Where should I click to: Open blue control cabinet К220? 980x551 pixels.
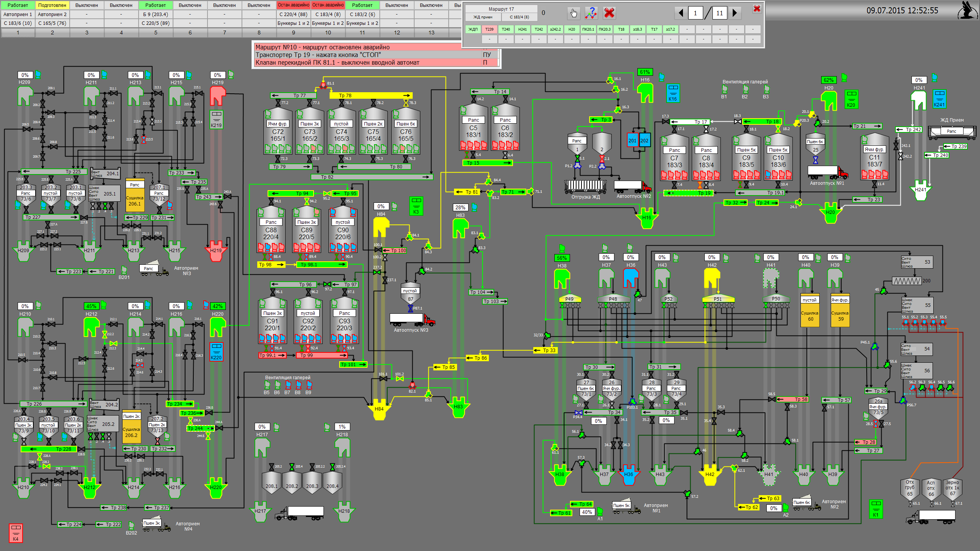pos(216,352)
